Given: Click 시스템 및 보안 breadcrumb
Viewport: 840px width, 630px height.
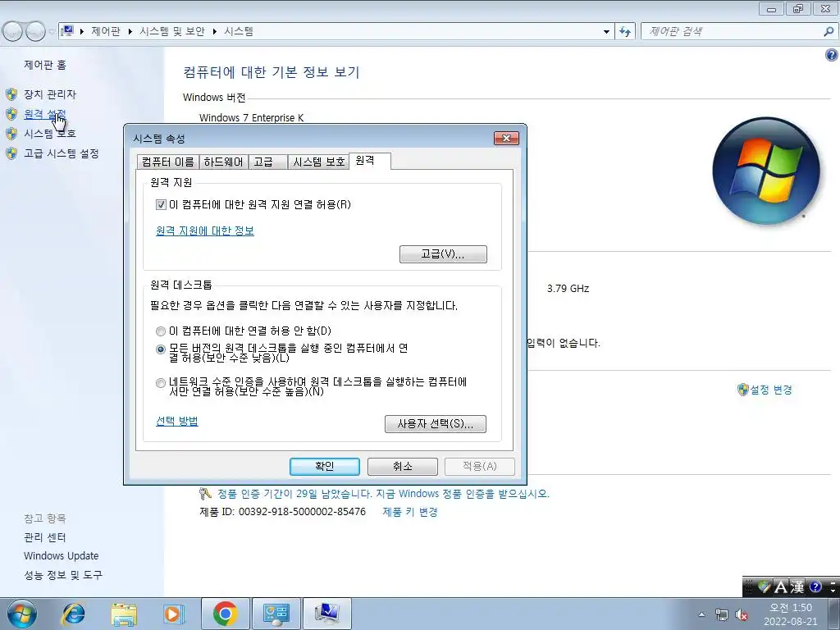Looking at the screenshot, I should coord(172,32).
